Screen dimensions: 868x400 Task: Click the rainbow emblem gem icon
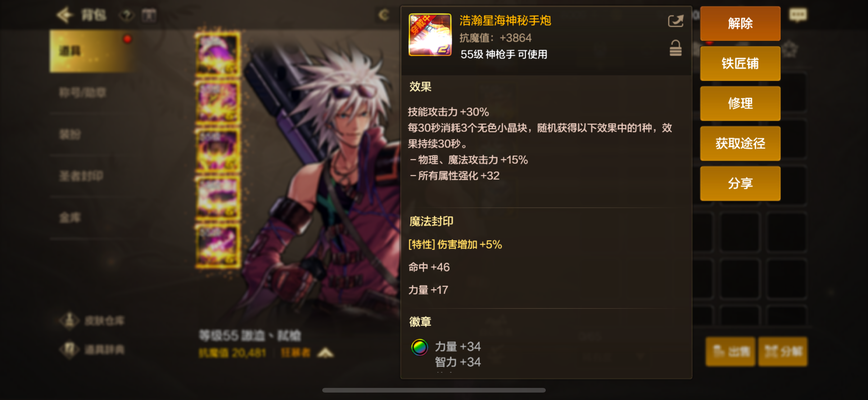[419, 347]
